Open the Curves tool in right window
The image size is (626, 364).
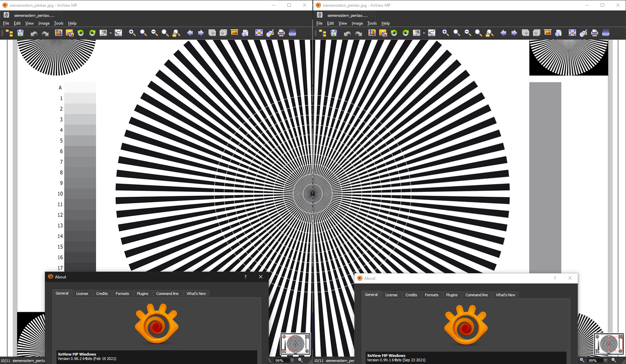tap(432, 33)
